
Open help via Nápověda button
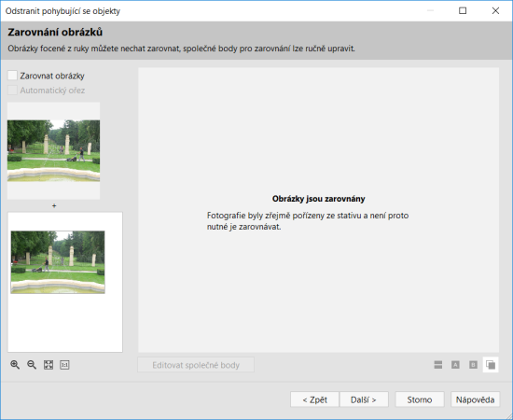476,399
